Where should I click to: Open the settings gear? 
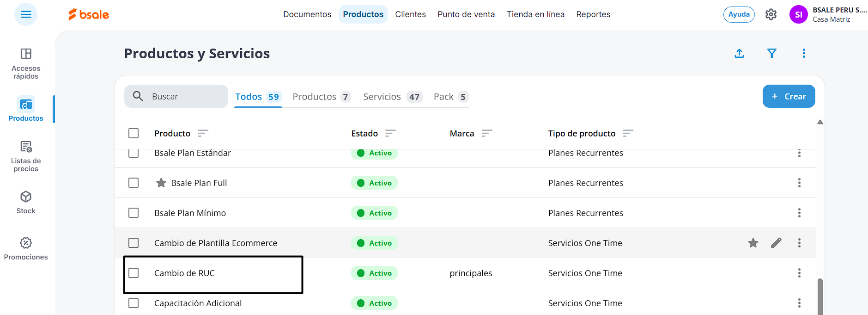coord(771,14)
